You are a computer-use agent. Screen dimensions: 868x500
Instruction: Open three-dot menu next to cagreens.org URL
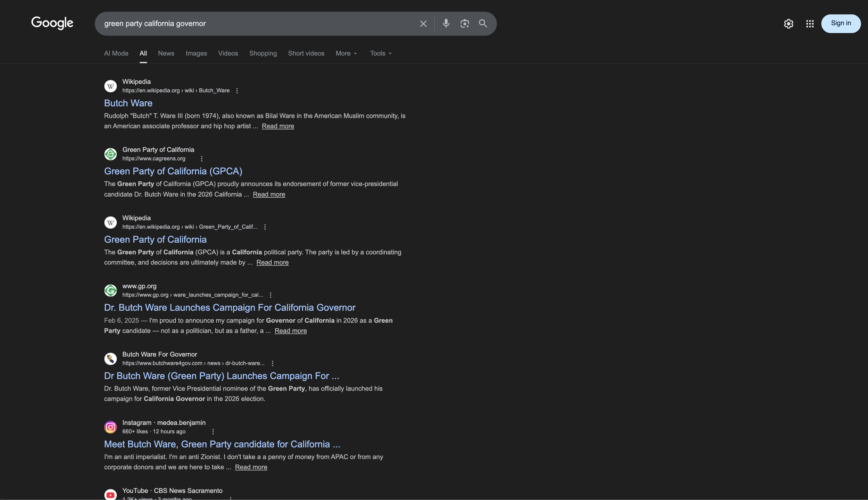pos(201,159)
